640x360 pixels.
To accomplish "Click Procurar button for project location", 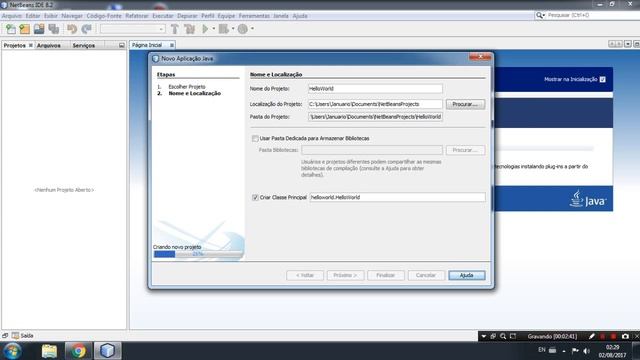I will pos(465,104).
